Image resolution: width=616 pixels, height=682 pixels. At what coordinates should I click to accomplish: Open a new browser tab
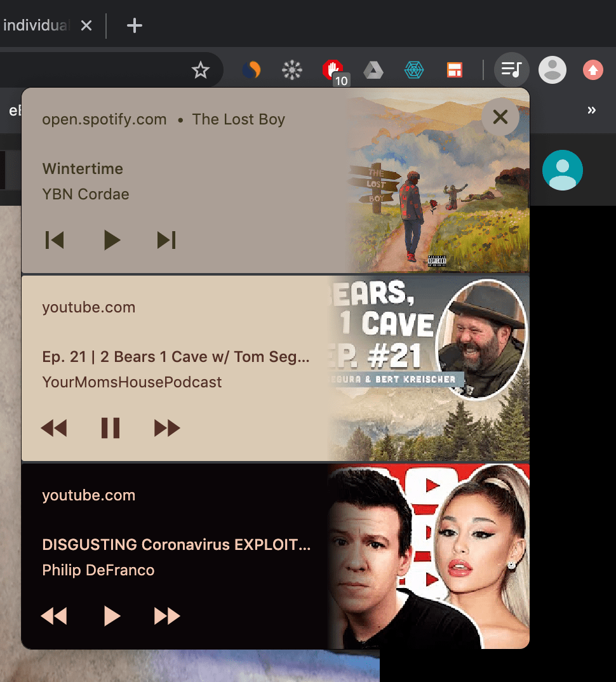click(x=135, y=25)
